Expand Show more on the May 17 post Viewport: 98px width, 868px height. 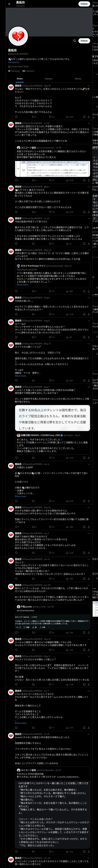(20, 376)
